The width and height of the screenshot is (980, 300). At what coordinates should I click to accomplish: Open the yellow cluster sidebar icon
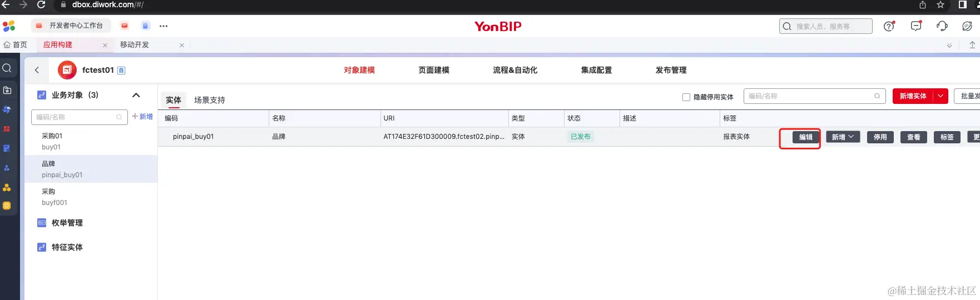pos(7,187)
